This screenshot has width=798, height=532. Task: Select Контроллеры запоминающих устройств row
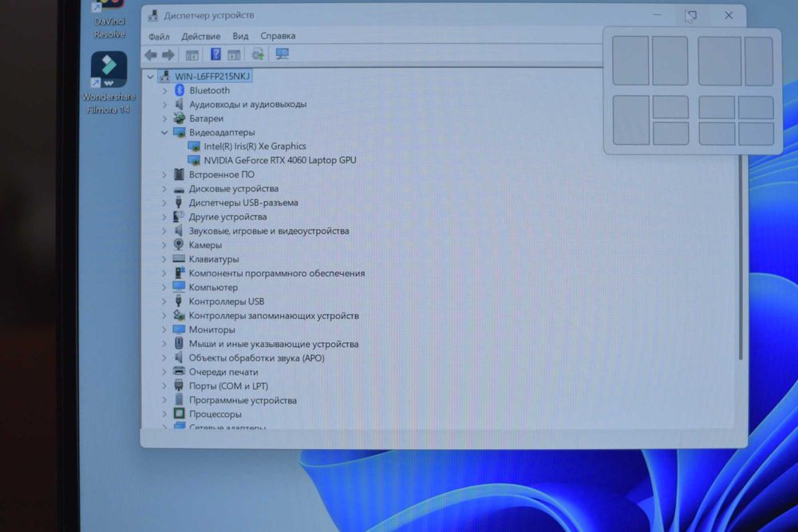pyautogui.click(x=274, y=316)
